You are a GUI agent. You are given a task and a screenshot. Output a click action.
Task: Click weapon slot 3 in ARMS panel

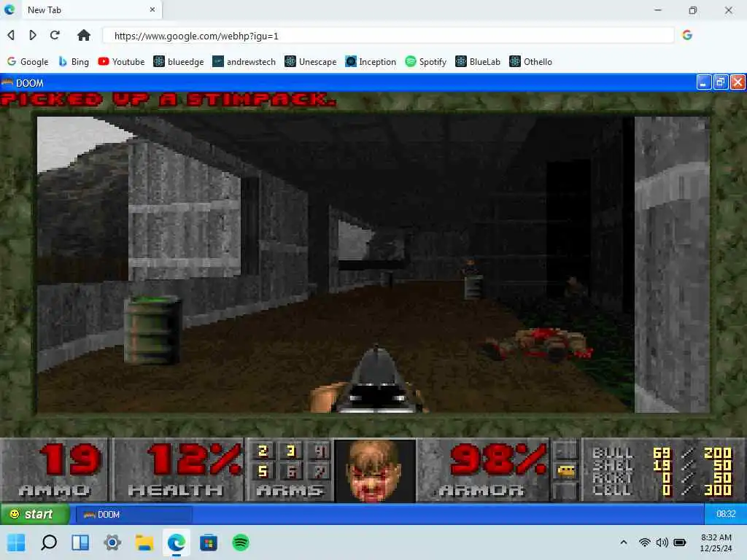[x=291, y=451]
